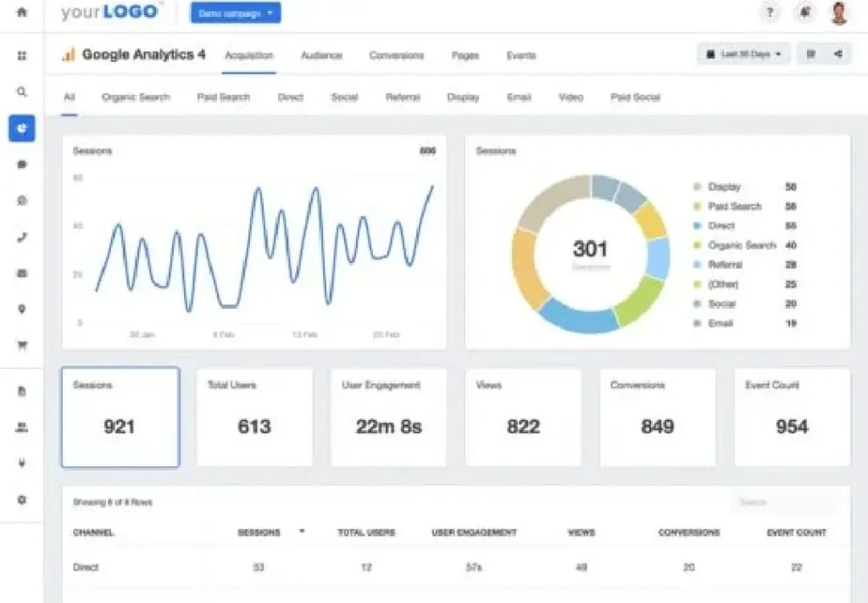Sort table by Sessions column arrow
868x603 pixels.
tap(302, 532)
